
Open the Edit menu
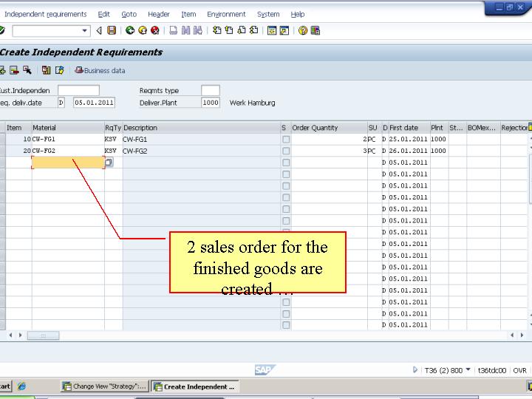point(103,14)
